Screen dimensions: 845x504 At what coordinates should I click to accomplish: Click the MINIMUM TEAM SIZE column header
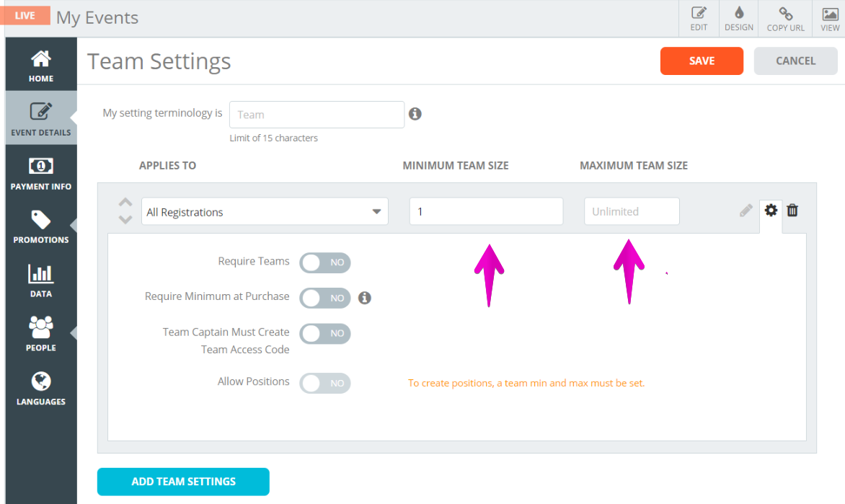tap(456, 166)
